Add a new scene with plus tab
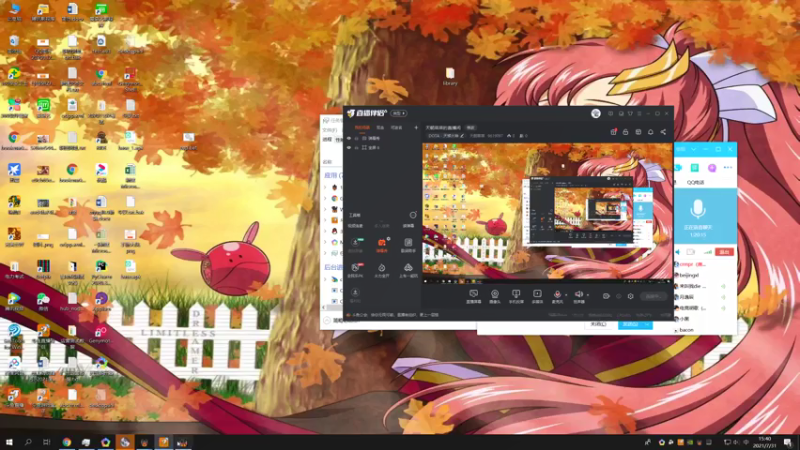800x450 pixels. point(416,128)
